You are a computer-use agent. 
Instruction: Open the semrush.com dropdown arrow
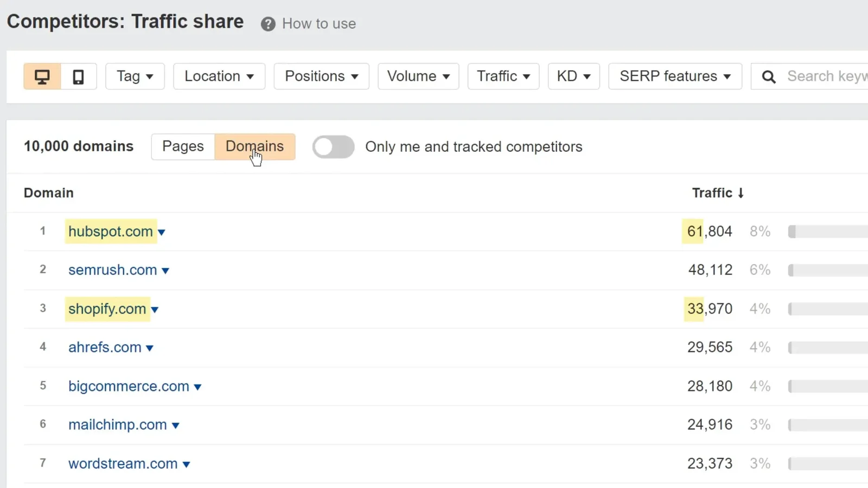click(x=165, y=271)
